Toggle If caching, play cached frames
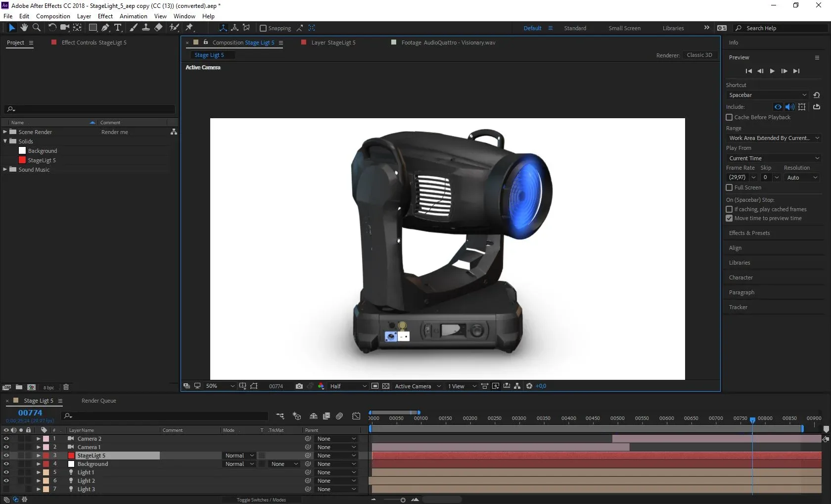The width and height of the screenshot is (831, 504). pos(729,210)
